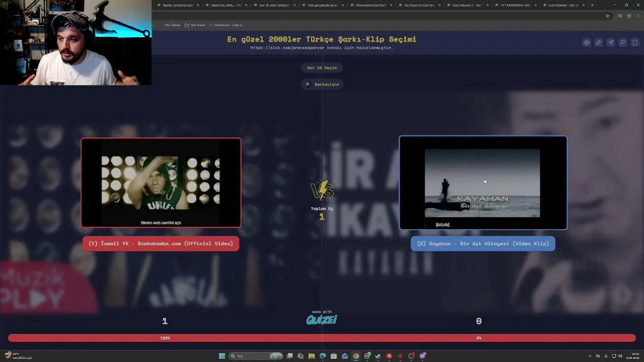Click the red vote percentage bar
This screenshot has width=644, height=362.
322,338
